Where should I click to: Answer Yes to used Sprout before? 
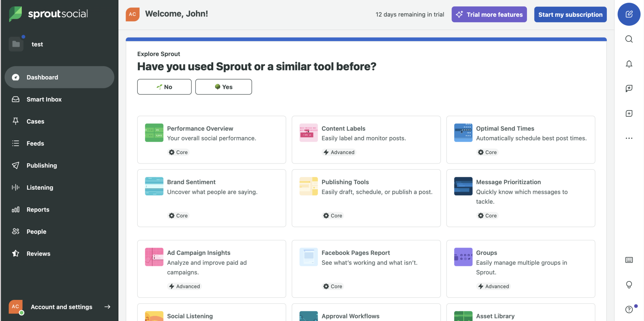point(224,87)
